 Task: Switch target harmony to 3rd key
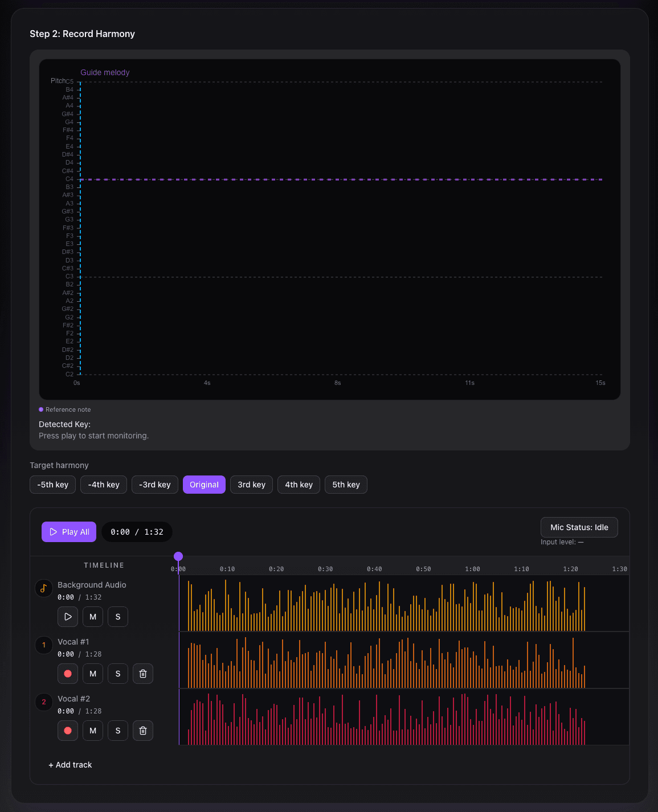(x=251, y=485)
